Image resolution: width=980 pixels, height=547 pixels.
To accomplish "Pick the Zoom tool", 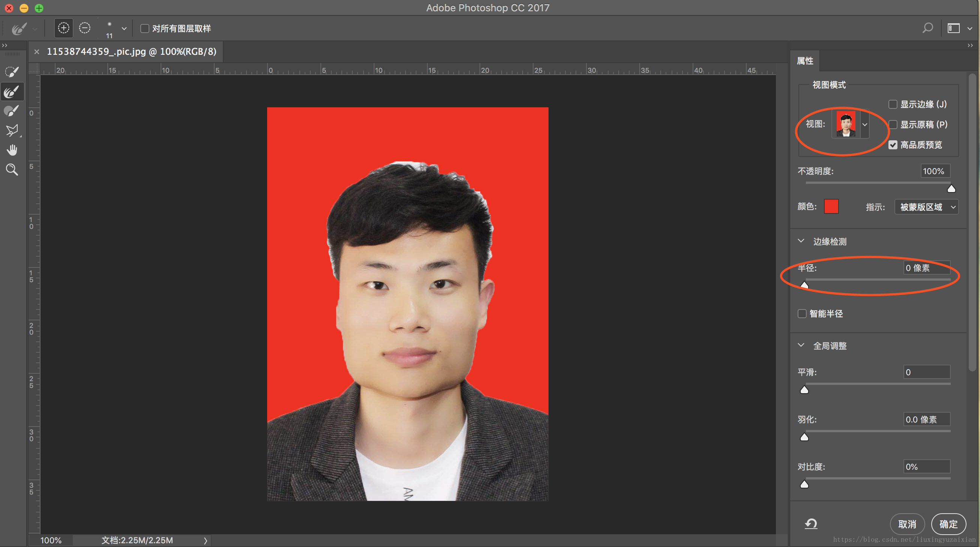I will tap(12, 170).
